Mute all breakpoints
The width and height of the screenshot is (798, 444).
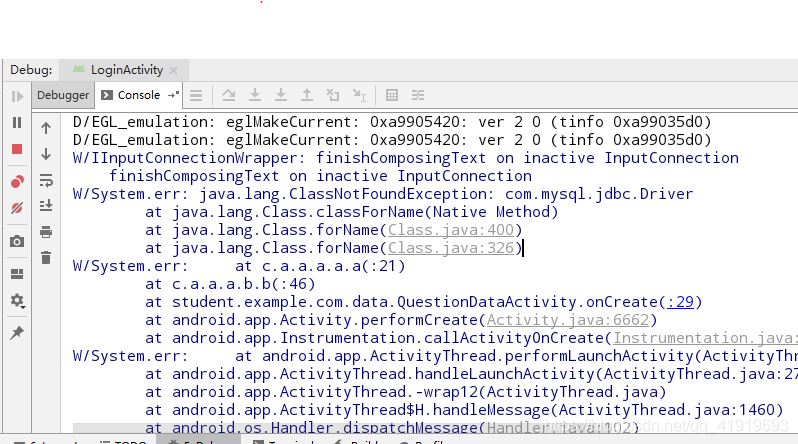17,208
